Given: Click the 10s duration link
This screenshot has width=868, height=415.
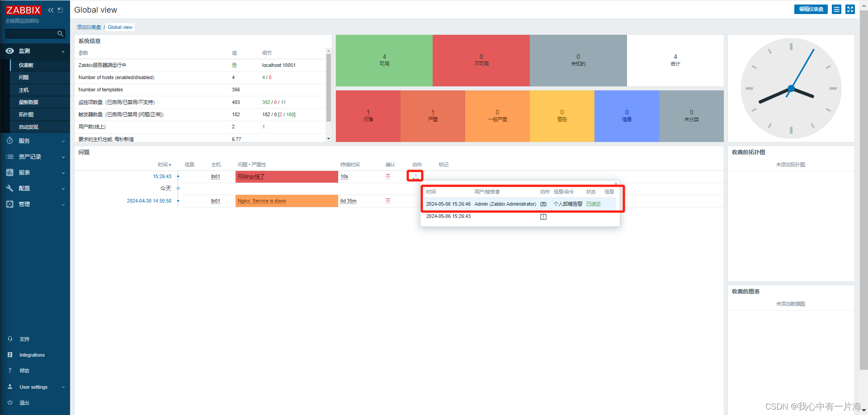Looking at the screenshot, I should (344, 177).
